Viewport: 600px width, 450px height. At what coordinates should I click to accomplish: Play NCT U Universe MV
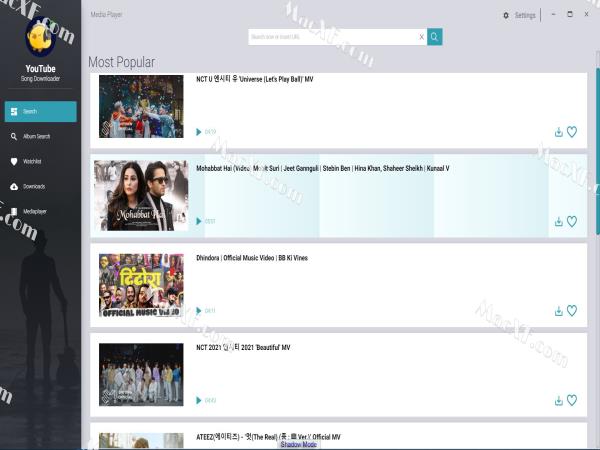199,132
